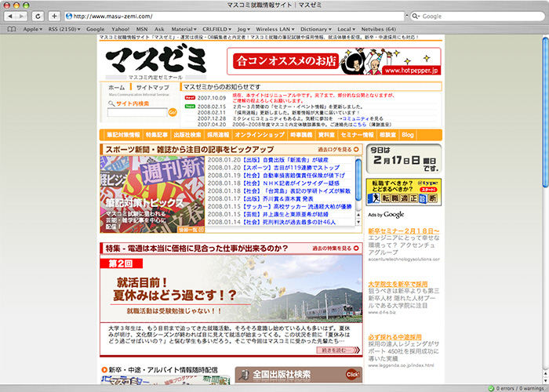Screen dimensions: 549x392
Task: Click the page vertical scrollbar thumb
Action: [546, 112]
